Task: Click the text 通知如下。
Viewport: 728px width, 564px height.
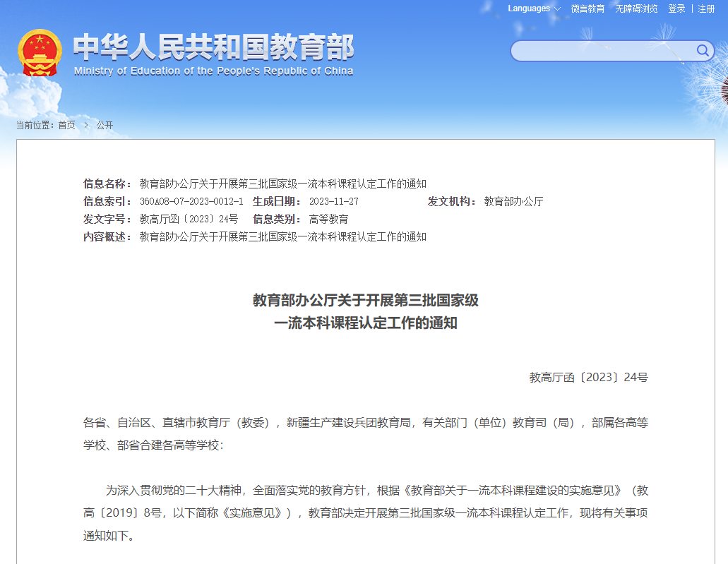Action: (x=109, y=536)
